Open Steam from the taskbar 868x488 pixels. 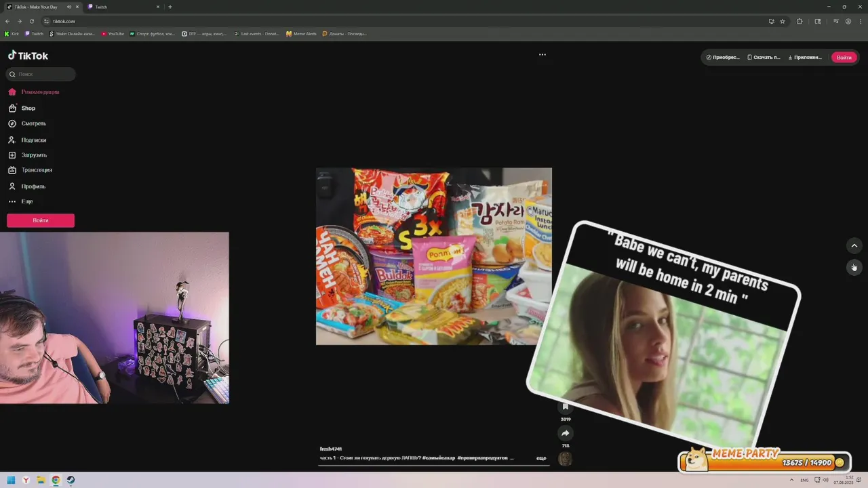click(71, 480)
